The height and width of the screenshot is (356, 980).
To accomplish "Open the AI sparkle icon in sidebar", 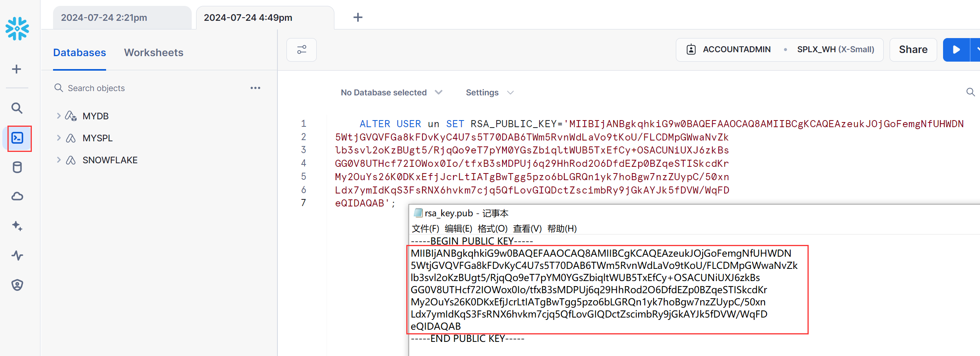I will (17, 226).
